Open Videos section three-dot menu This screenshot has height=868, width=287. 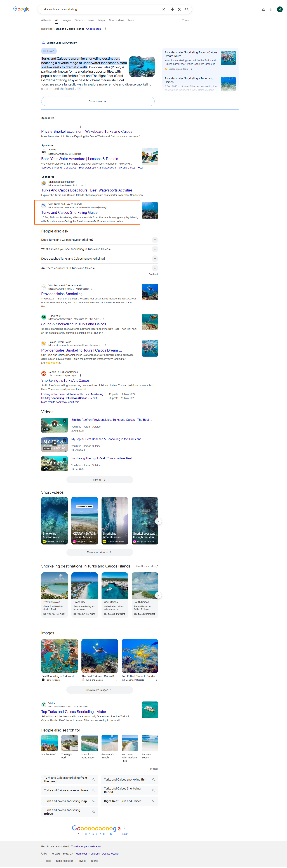click(57, 412)
